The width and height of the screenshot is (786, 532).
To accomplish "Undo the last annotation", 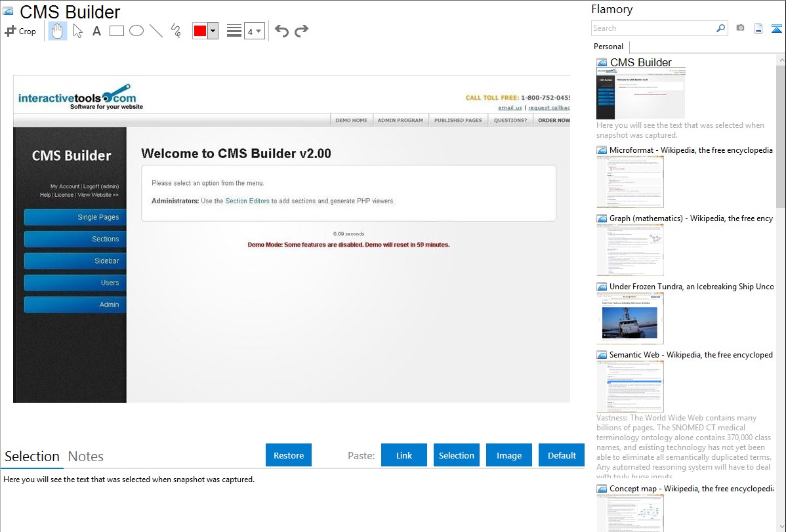I will point(281,31).
